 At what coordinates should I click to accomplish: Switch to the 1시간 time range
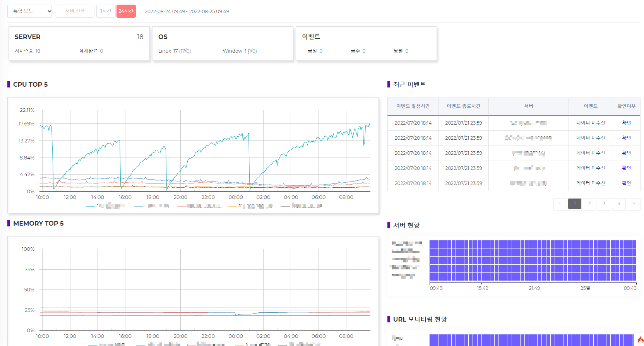click(106, 11)
